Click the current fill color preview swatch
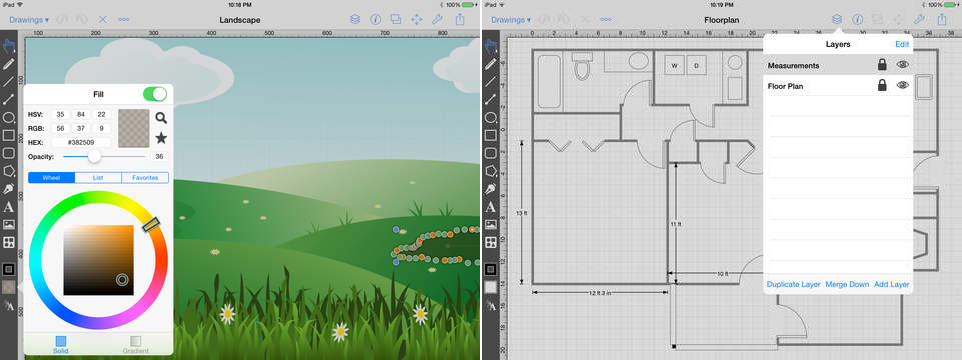 134,128
